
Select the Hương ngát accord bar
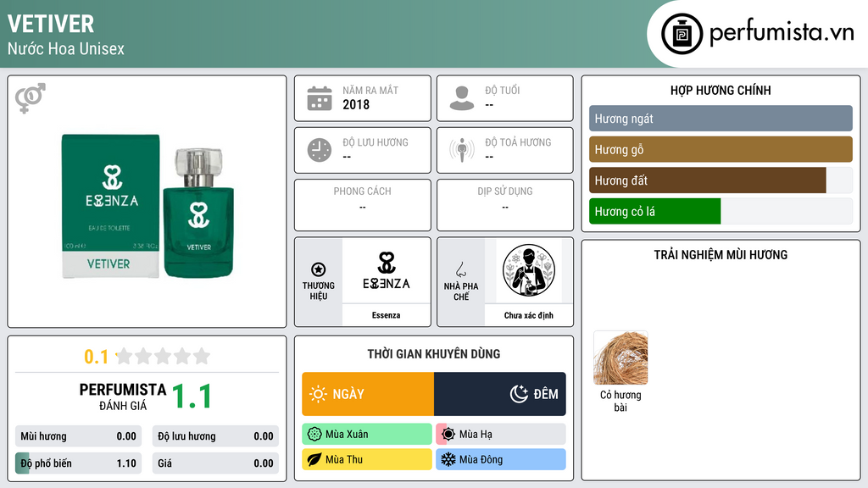[721, 119]
